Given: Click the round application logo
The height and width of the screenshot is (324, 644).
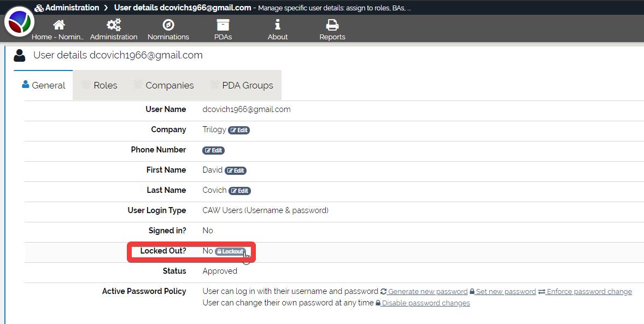Looking at the screenshot, I should 19,22.
